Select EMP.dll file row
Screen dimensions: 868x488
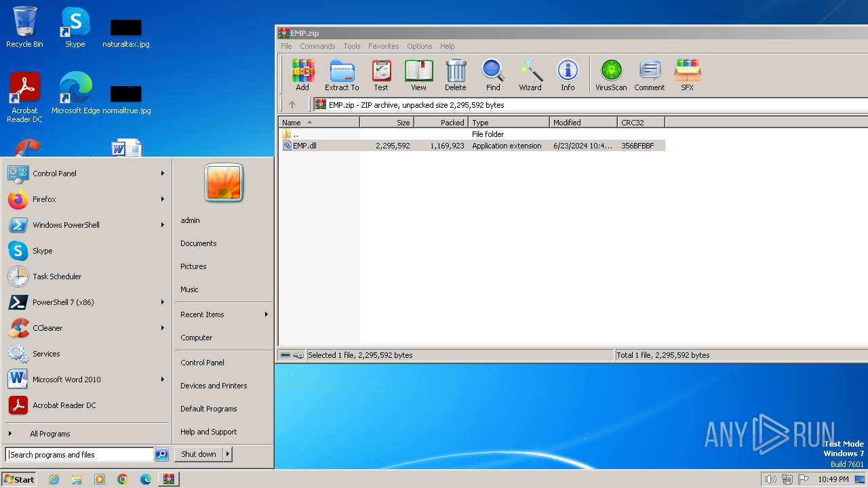click(x=471, y=146)
